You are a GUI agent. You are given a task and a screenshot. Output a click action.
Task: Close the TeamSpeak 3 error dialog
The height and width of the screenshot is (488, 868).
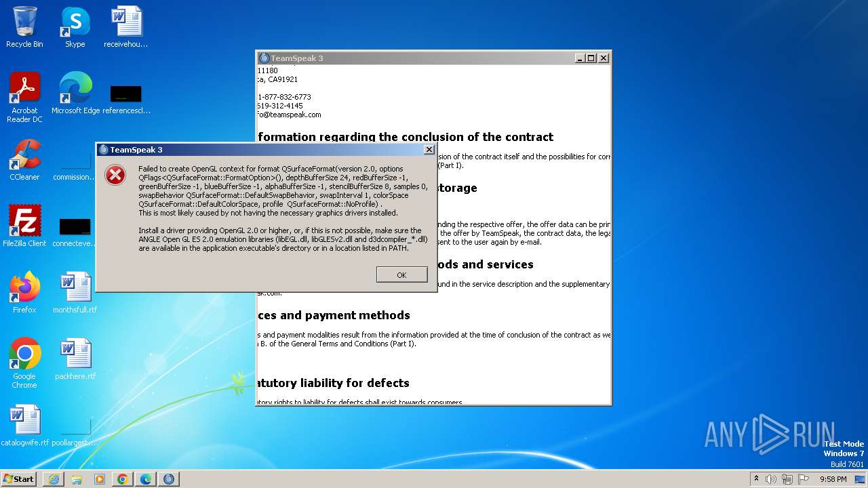[x=429, y=150]
